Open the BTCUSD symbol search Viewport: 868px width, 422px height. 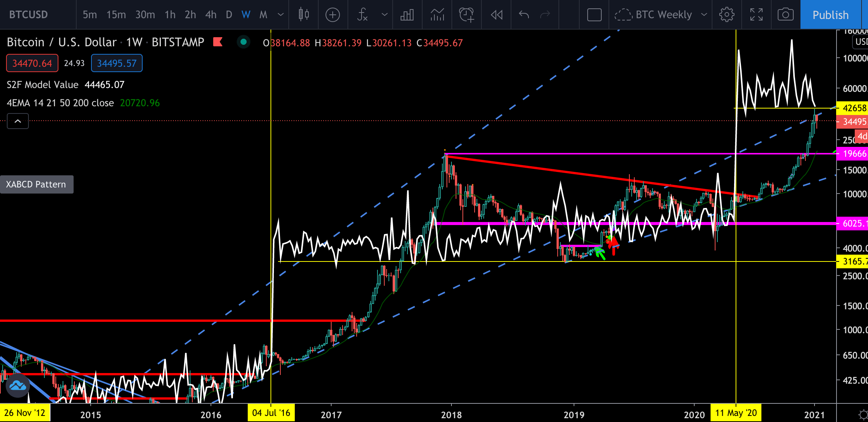click(x=29, y=15)
